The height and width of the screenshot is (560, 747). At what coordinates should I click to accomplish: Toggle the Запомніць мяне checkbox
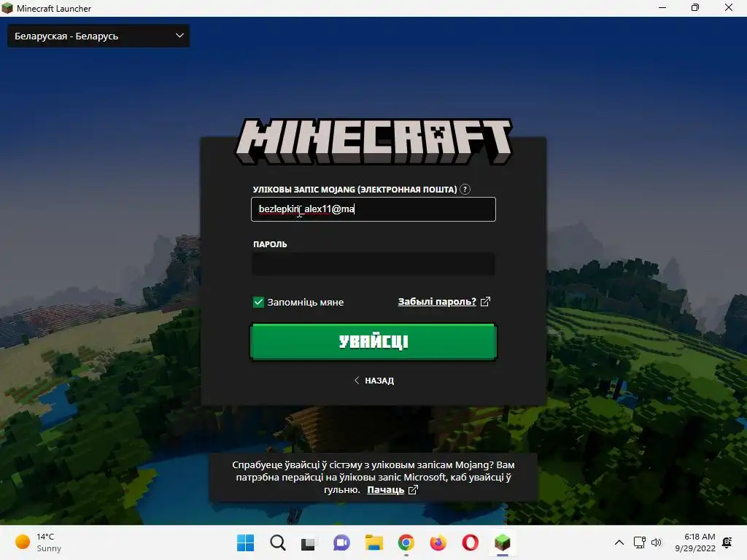[x=258, y=302]
